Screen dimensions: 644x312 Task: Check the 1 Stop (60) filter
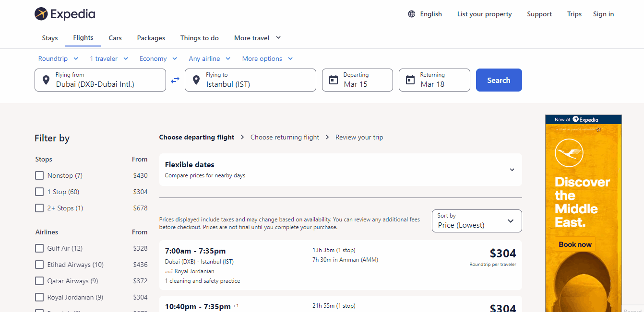[x=39, y=192]
